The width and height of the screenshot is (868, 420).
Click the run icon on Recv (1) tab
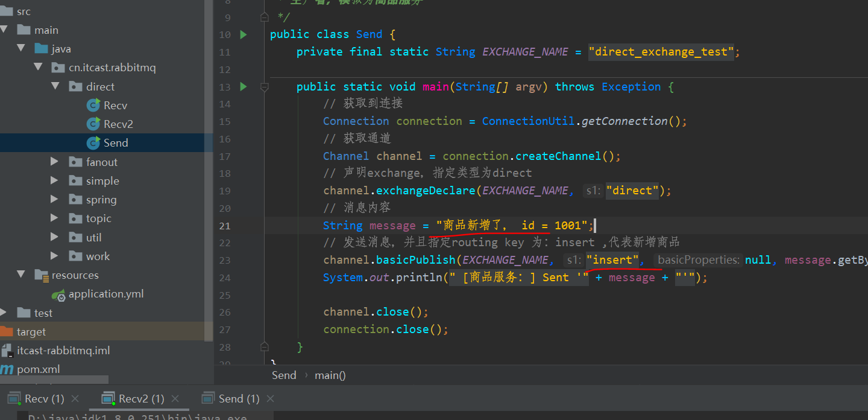pos(13,398)
